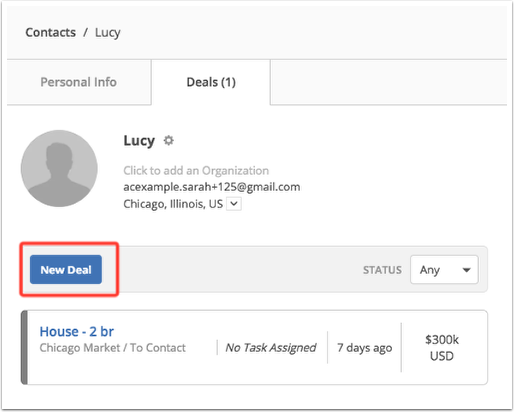This screenshot has width=514, height=412.
Task: Click the 7 days ago timestamp
Action: (x=365, y=348)
